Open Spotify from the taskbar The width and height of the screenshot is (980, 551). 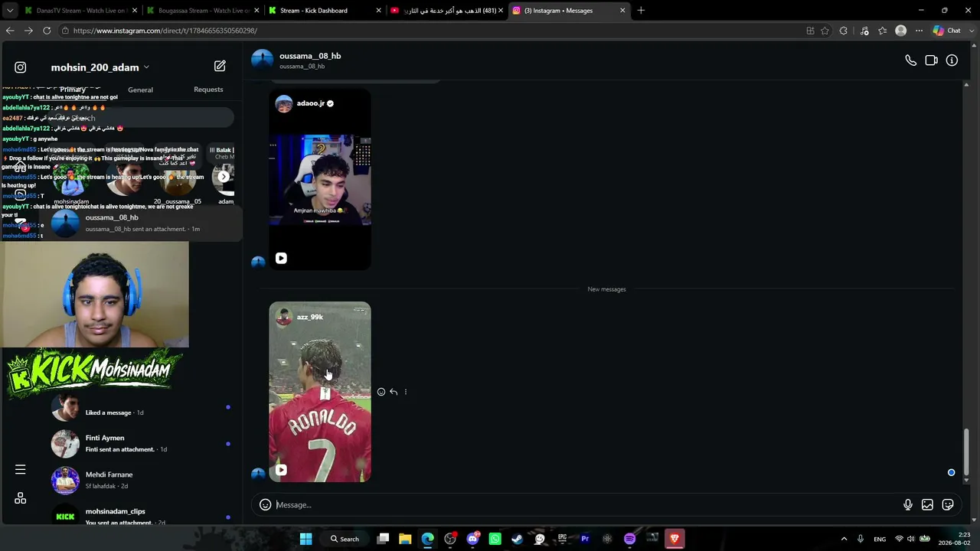click(629, 539)
